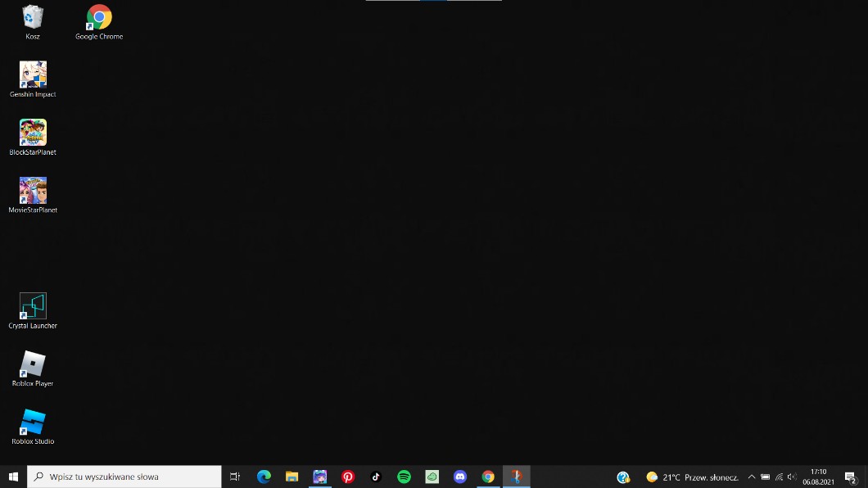
Task: Expand the hidden system tray icons
Action: pos(751,477)
